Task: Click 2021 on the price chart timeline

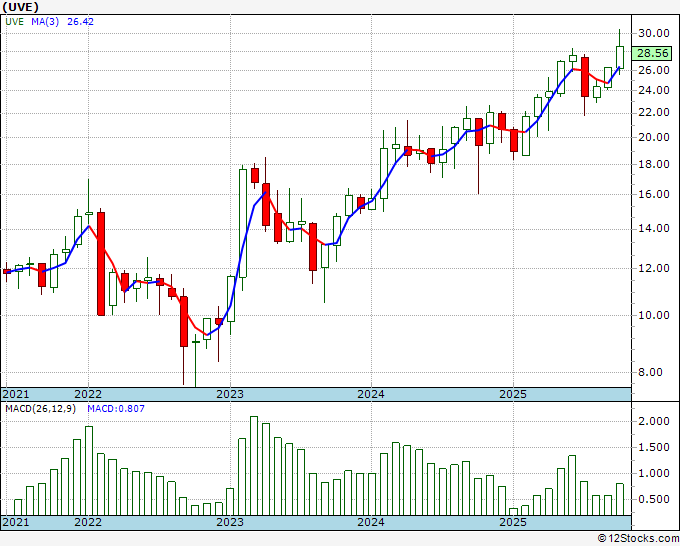Action: click(16, 394)
